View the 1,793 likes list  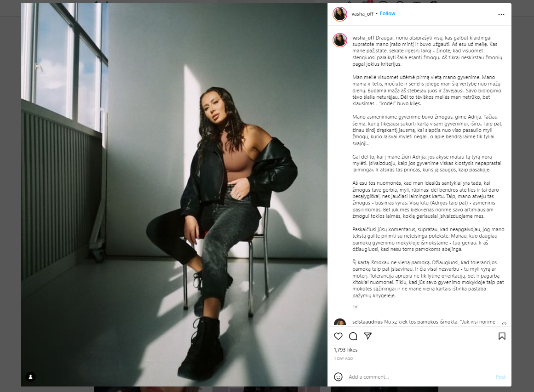point(346,350)
